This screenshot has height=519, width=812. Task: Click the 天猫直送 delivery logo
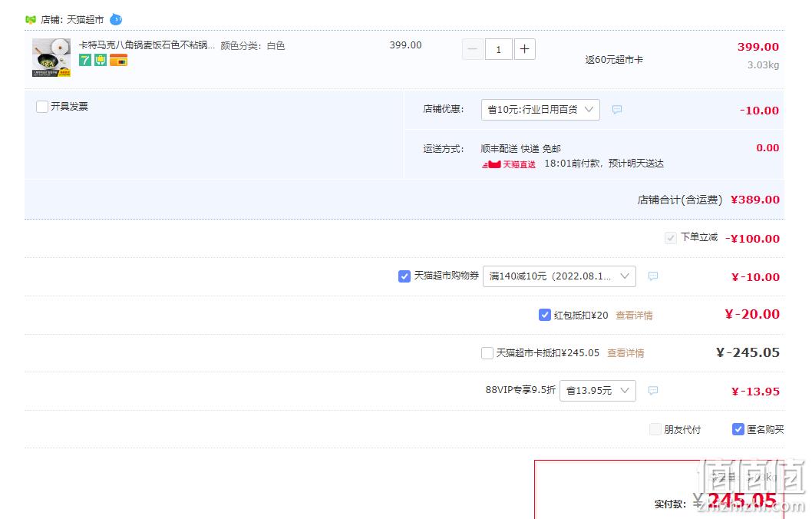[x=509, y=164]
